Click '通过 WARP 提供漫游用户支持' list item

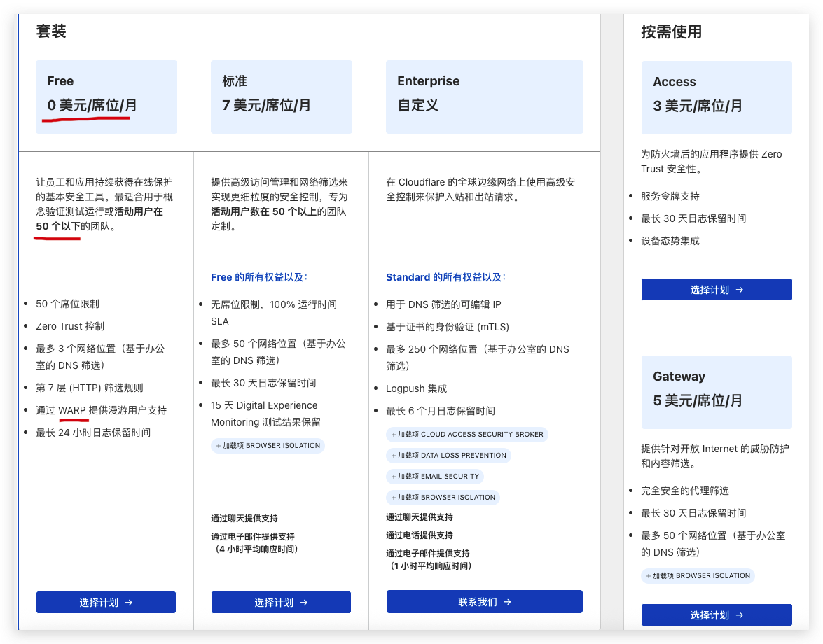coord(102,410)
